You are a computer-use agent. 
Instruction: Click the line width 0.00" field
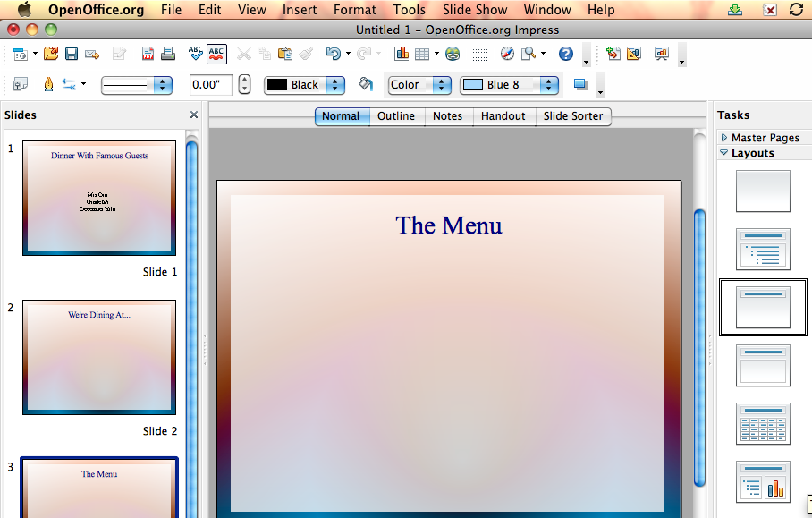211,85
